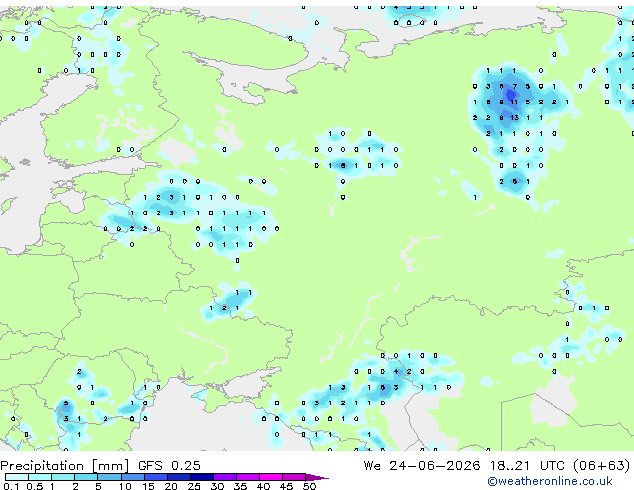The width and height of the screenshot is (634, 490).
Task: Pick the 30–35 mm purple legend swatch
Action: (x=225, y=477)
